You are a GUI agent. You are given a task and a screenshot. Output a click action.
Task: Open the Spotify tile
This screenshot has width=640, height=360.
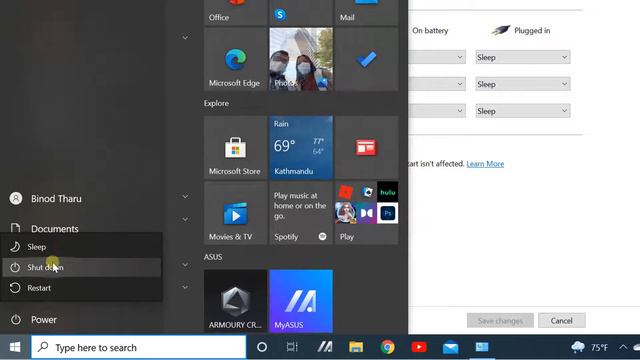(301, 213)
